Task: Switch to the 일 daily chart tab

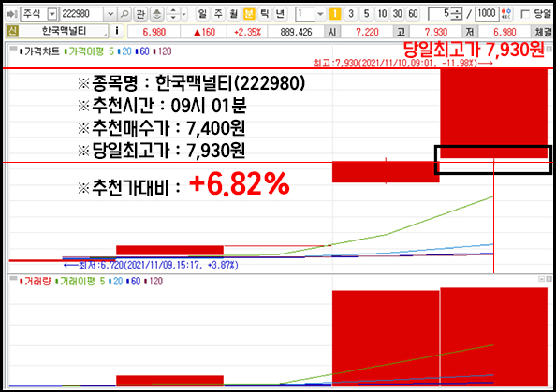Action: (202, 14)
